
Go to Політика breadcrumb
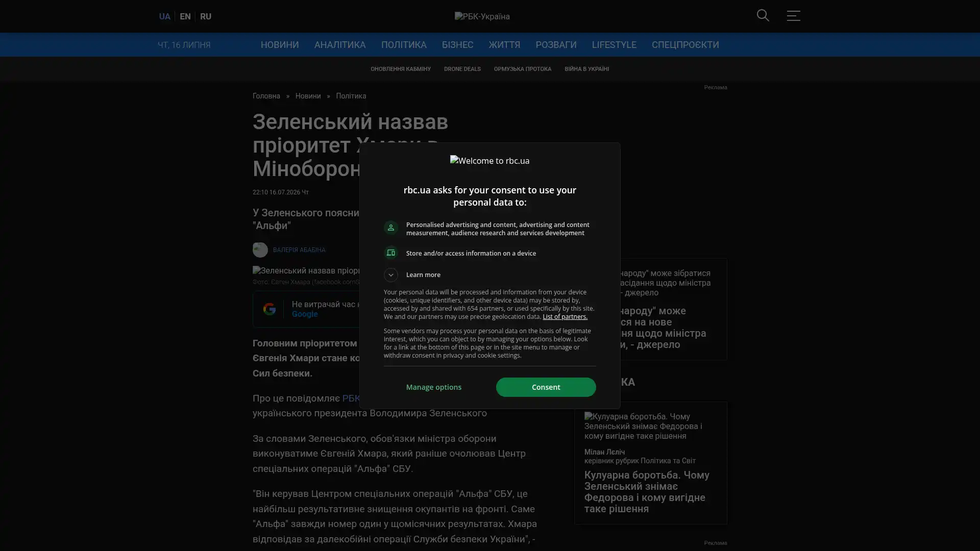351,96
